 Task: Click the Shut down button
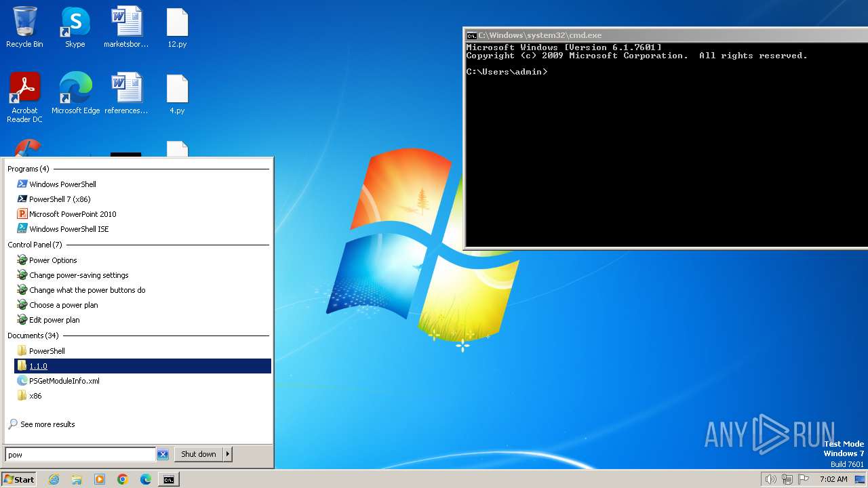coord(199,454)
